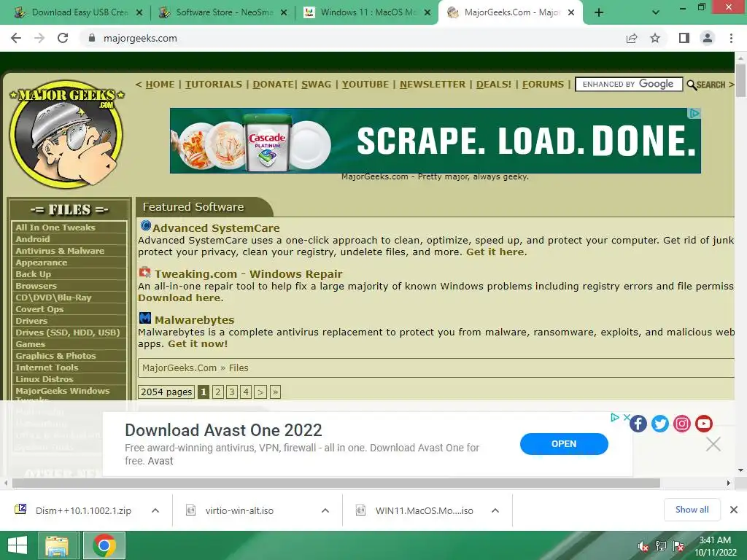The width and height of the screenshot is (747, 560).
Task: Click the vertical page scrollbar thumb
Action: click(740, 80)
